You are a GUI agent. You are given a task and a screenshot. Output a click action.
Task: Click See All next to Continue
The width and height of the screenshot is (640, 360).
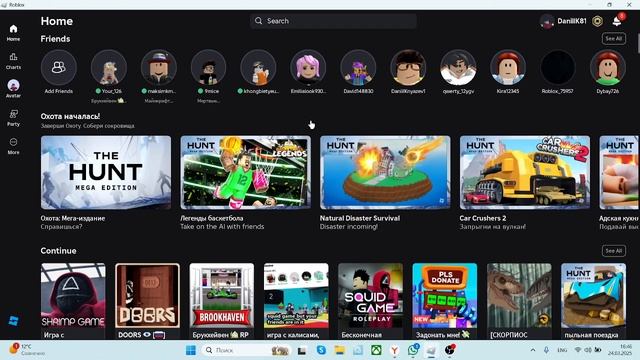[x=613, y=251]
